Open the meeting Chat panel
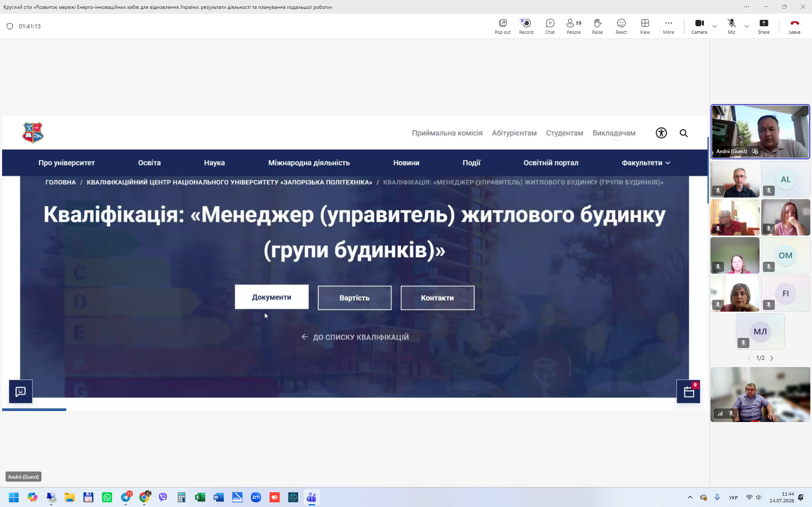This screenshot has height=507, width=812. [x=550, y=26]
